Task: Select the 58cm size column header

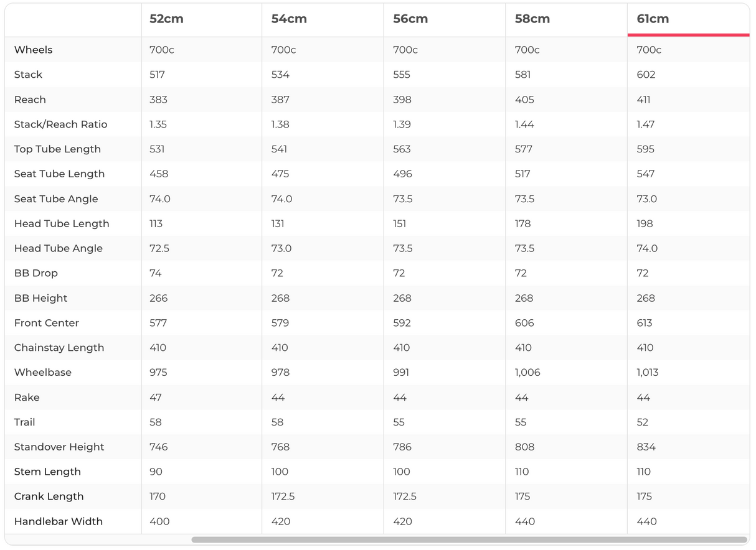Action: [x=532, y=19]
